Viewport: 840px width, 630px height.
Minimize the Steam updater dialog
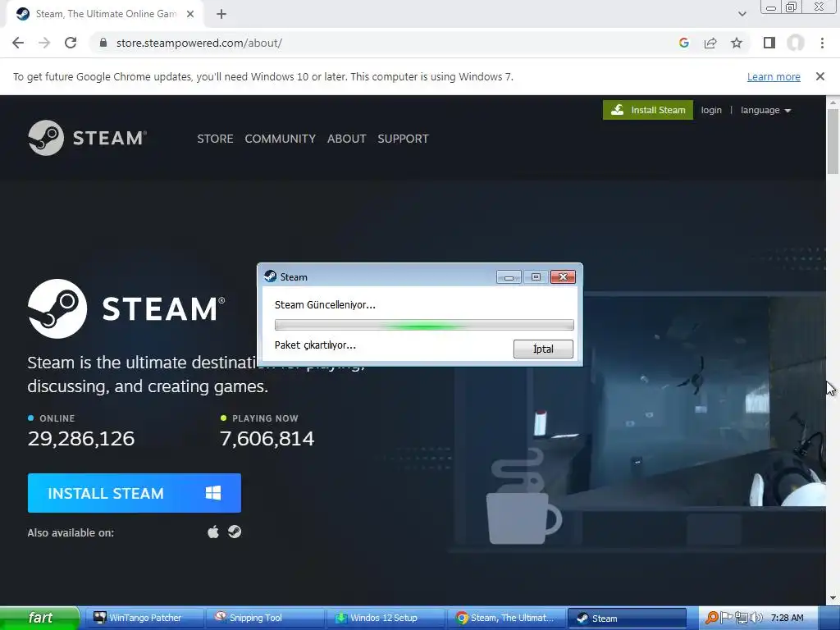click(x=509, y=277)
